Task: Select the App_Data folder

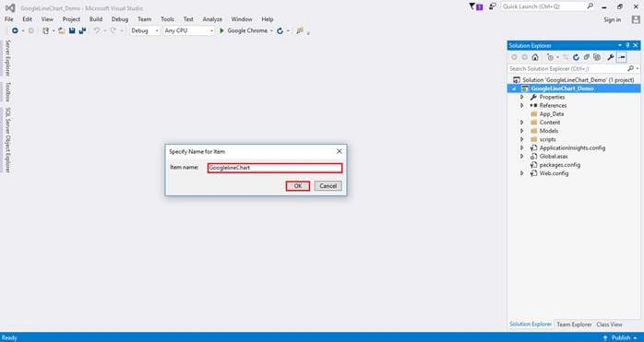Action: pyautogui.click(x=551, y=114)
